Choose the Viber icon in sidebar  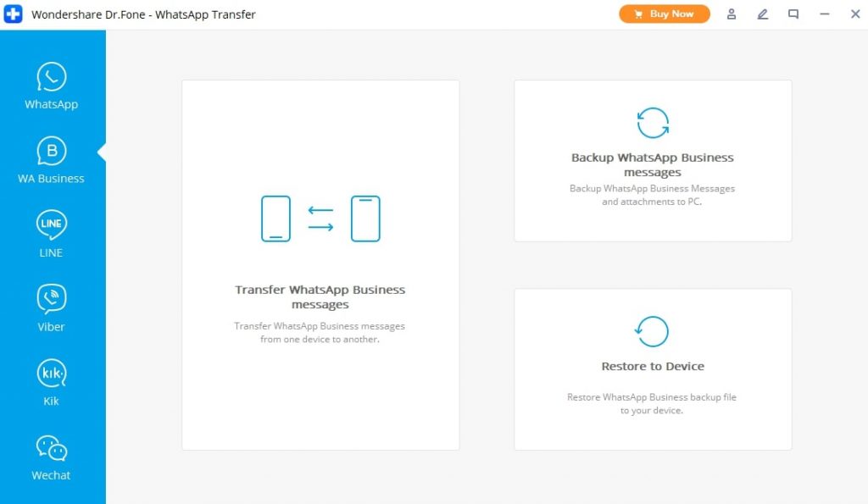52,299
